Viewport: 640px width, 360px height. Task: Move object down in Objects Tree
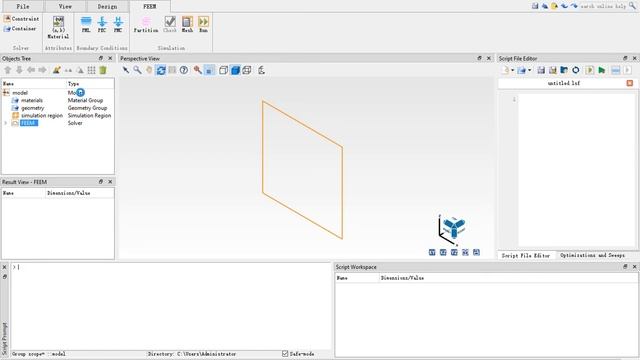tap(19, 70)
